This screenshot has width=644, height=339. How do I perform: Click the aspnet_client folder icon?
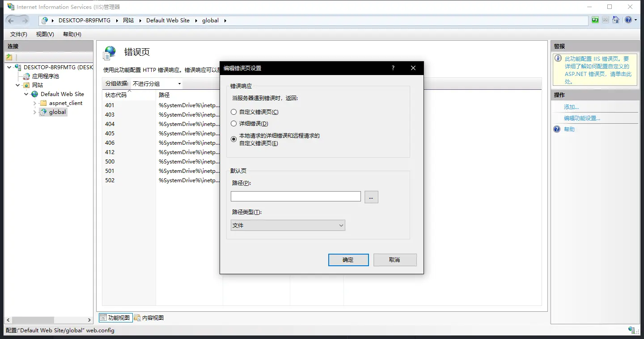click(43, 103)
